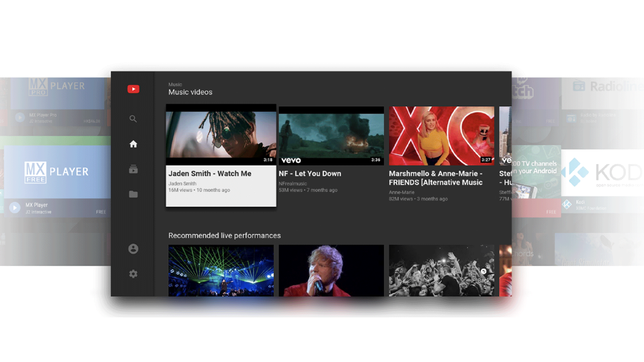Open the account profile icon
This screenshot has height=362, width=644.
pos(133,249)
